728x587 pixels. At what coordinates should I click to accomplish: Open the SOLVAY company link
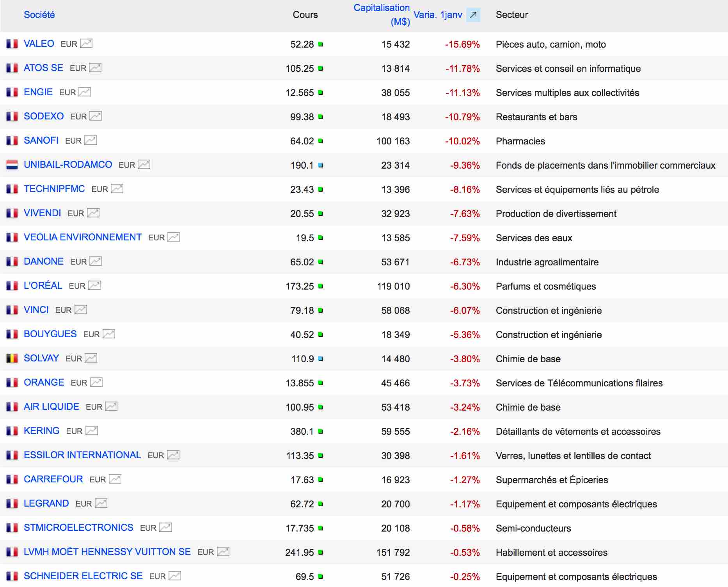click(41, 358)
